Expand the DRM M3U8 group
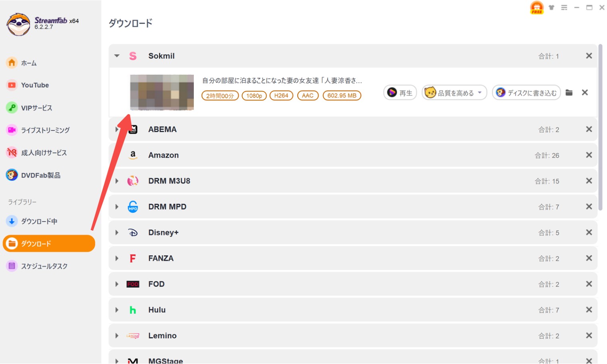This screenshot has height=364, width=607. click(x=117, y=181)
